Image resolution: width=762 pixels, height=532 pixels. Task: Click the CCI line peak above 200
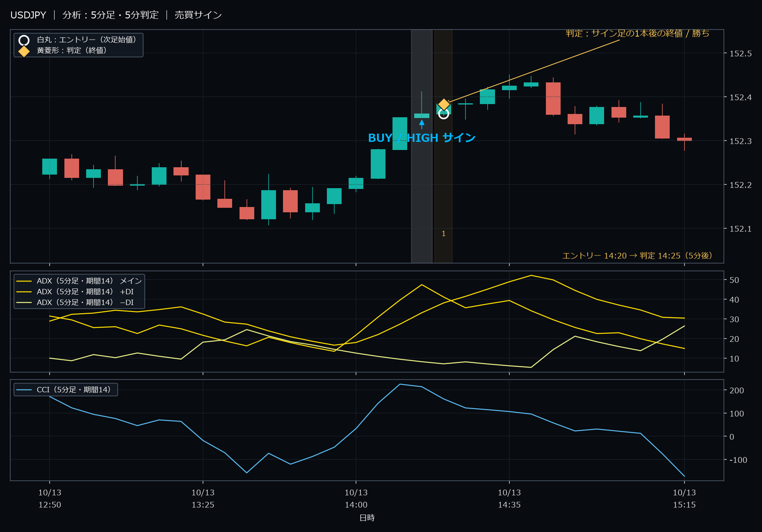(400, 384)
